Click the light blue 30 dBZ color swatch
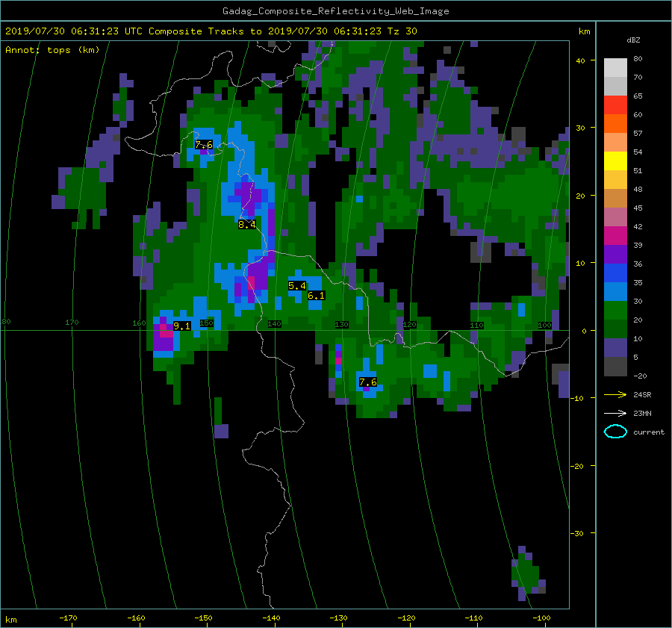The image size is (672, 628). pos(615,291)
